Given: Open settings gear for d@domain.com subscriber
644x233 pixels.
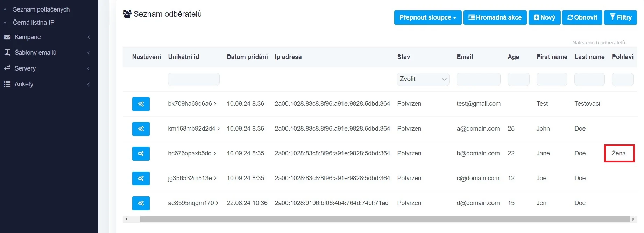Looking at the screenshot, I should [141, 203].
